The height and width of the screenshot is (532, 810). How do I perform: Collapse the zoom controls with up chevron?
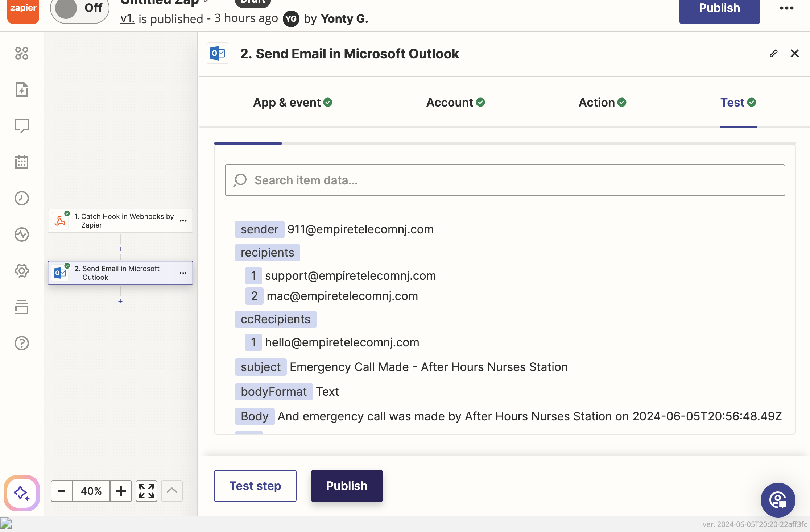tap(172, 491)
